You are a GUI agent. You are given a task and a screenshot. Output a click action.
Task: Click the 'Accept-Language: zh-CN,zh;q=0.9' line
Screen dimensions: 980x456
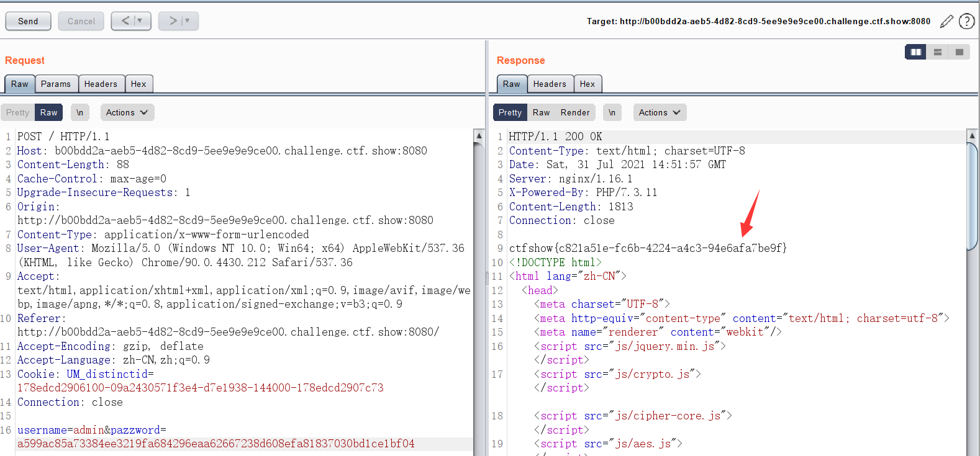[x=114, y=360]
